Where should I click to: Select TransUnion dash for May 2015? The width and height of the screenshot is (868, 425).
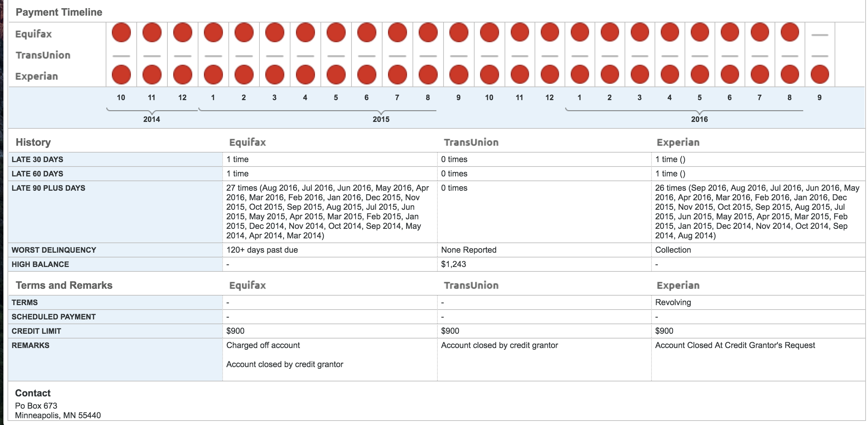[x=336, y=56]
